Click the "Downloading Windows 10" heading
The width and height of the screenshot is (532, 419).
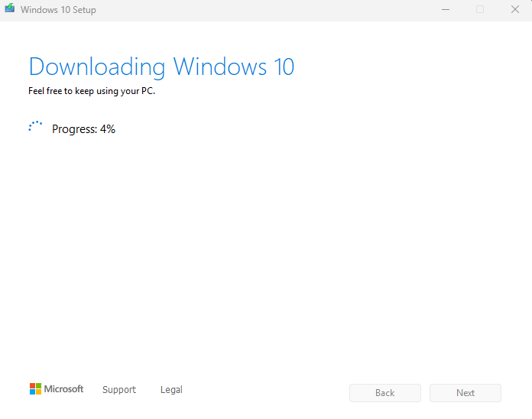(x=161, y=67)
